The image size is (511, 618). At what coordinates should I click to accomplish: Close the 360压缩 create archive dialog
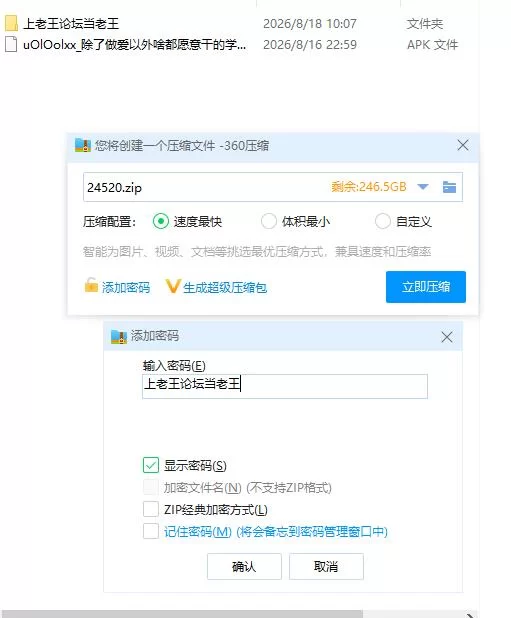pos(463,145)
